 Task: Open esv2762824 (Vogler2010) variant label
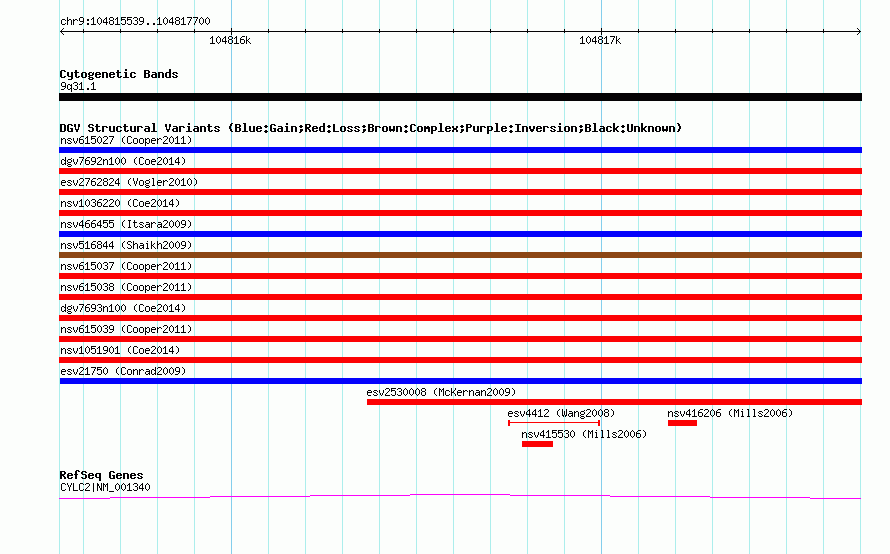pos(129,182)
